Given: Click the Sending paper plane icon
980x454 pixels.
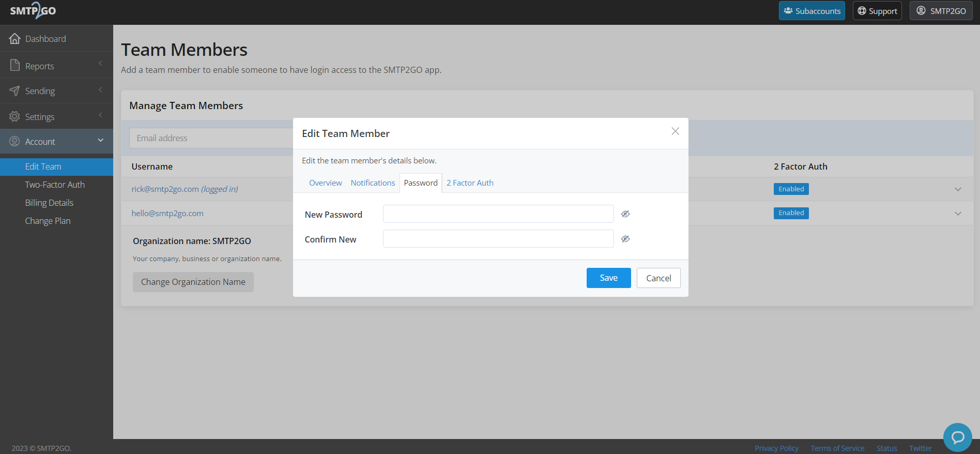Looking at the screenshot, I should pos(14,91).
